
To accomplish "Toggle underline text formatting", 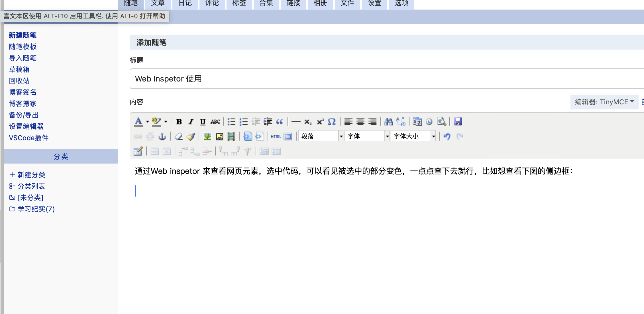I will coord(203,122).
